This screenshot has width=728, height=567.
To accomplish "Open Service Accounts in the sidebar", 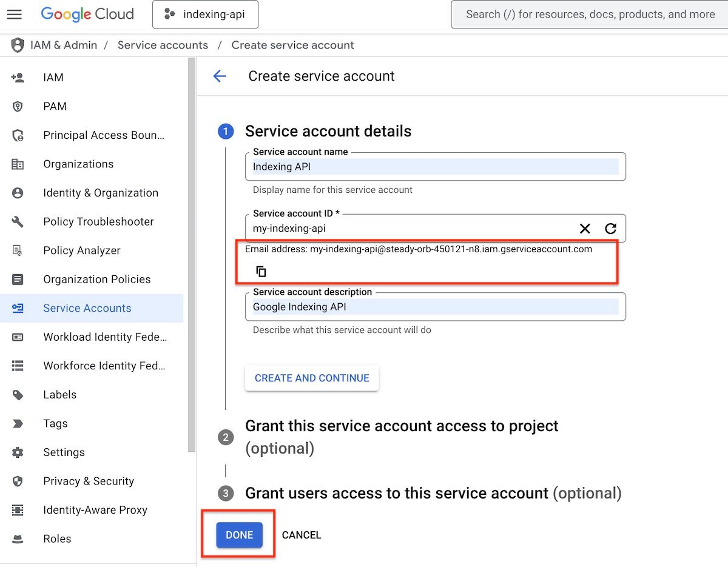I will [x=87, y=308].
